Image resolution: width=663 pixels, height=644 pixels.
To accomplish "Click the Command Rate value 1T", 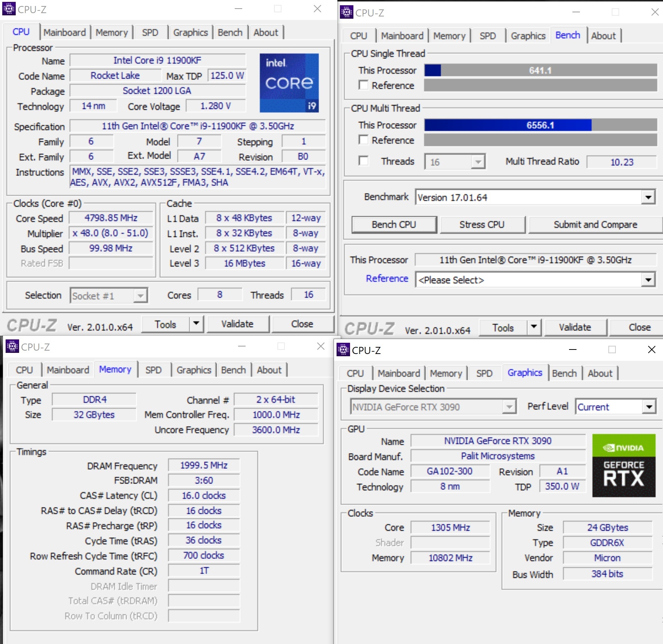I will [x=204, y=571].
